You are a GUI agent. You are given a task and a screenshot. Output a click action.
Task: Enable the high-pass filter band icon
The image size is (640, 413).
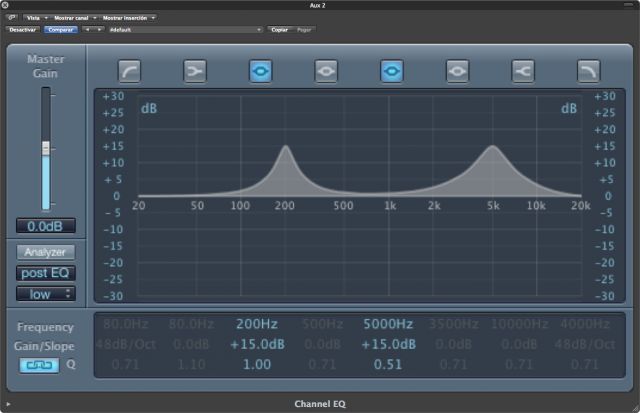tap(130, 71)
